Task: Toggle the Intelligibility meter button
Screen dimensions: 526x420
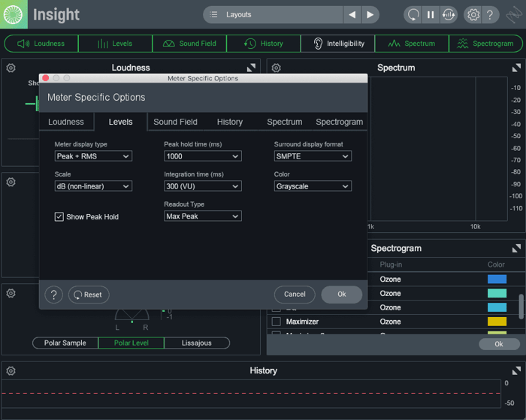Action: pyautogui.click(x=338, y=44)
